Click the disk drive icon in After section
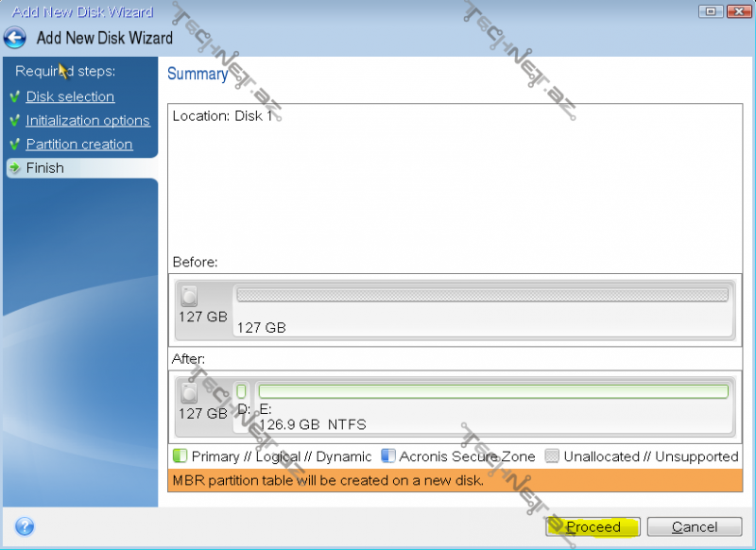 [190, 393]
